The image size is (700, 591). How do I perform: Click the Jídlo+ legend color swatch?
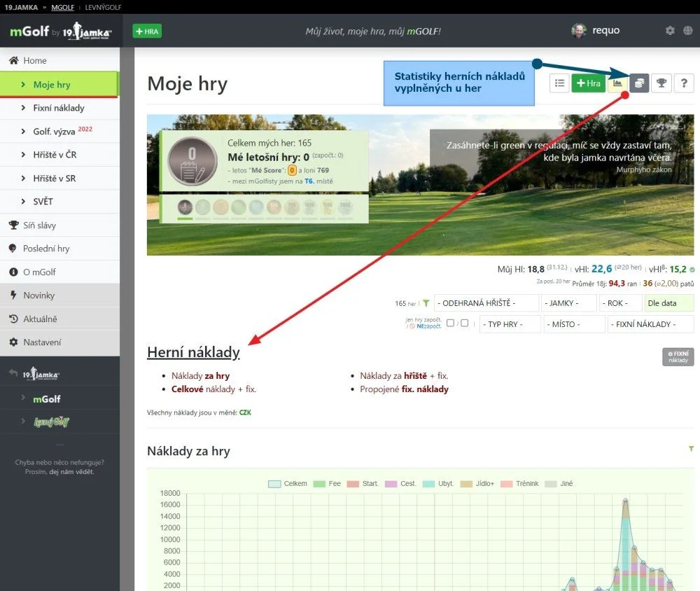click(x=466, y=484)
